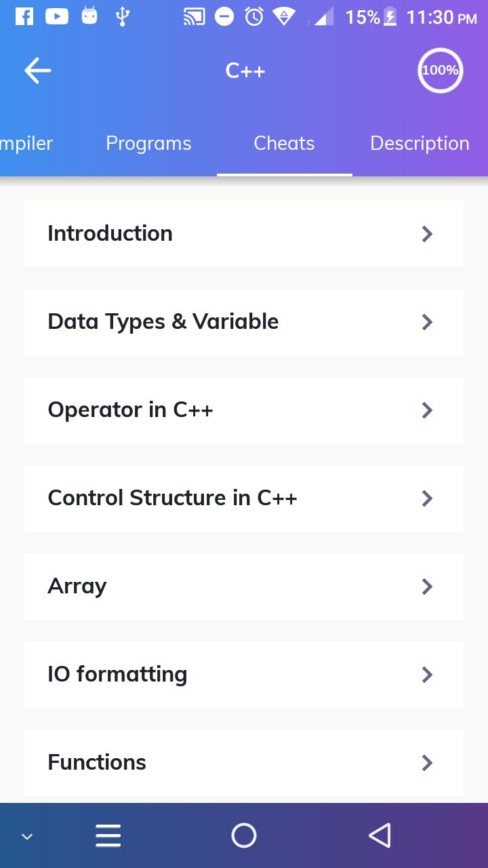This screenshot has width=488, height=868.
Task: Switch to the Description tab
Action: click(x=420, y=143)
